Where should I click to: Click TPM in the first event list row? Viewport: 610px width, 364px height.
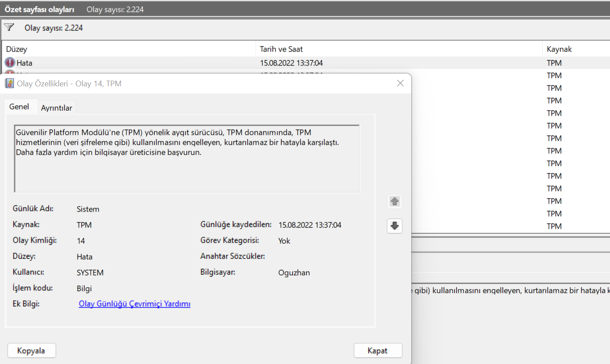click(x=554, y=63)
